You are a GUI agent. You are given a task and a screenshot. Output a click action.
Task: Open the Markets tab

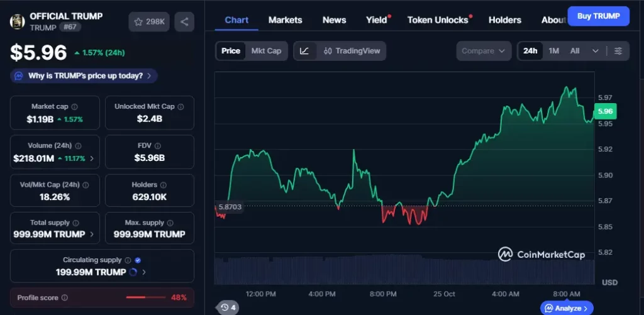tap(285, 20)
